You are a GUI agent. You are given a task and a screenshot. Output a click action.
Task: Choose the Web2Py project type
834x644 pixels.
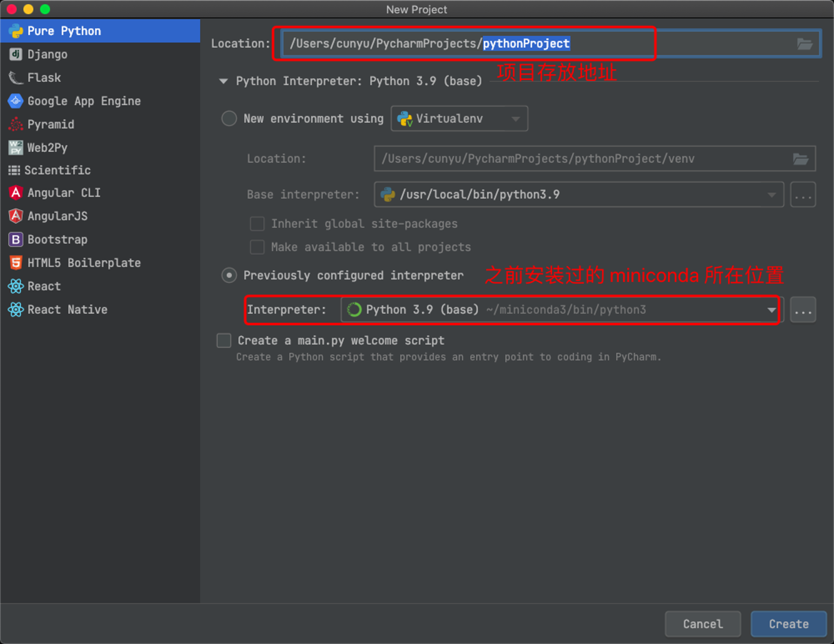[x=100, y=148]
